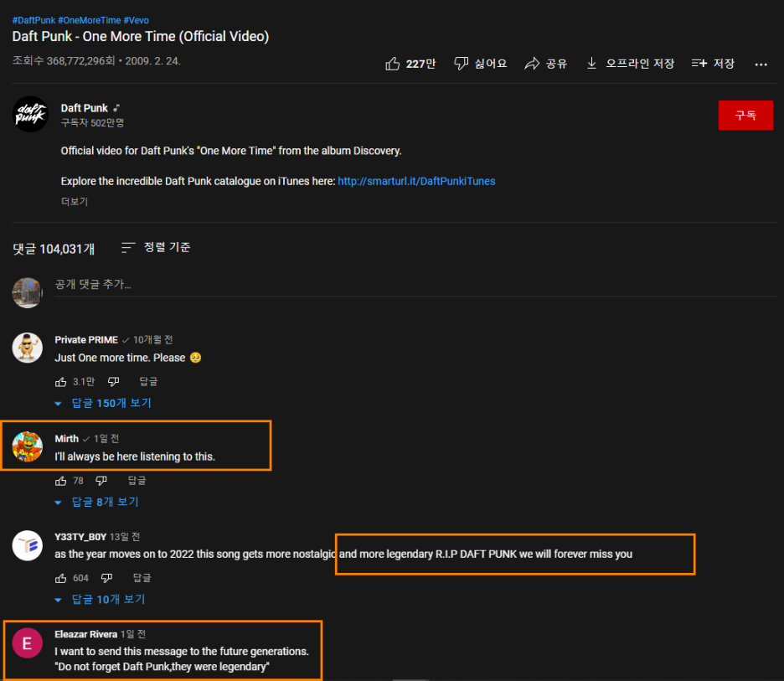784x681 pixels.
Task: Open the smarturl.it/DaftPunkiTunes link
Action: 416,181
